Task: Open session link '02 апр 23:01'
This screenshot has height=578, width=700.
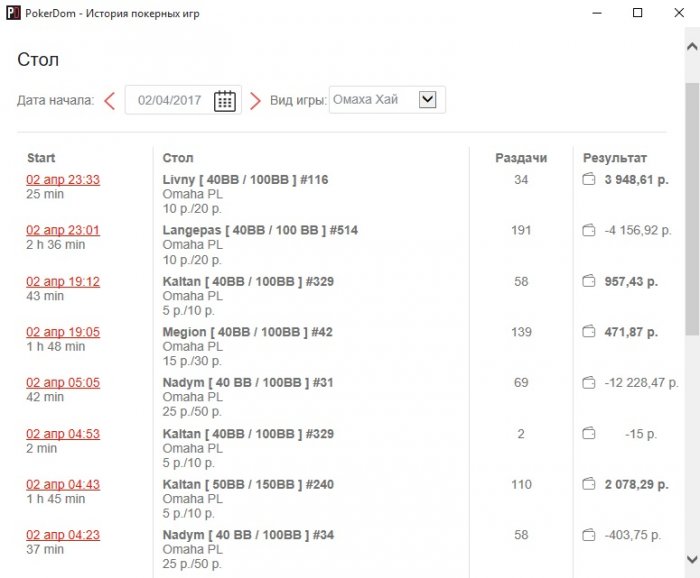Action: (x=63, y=231)
